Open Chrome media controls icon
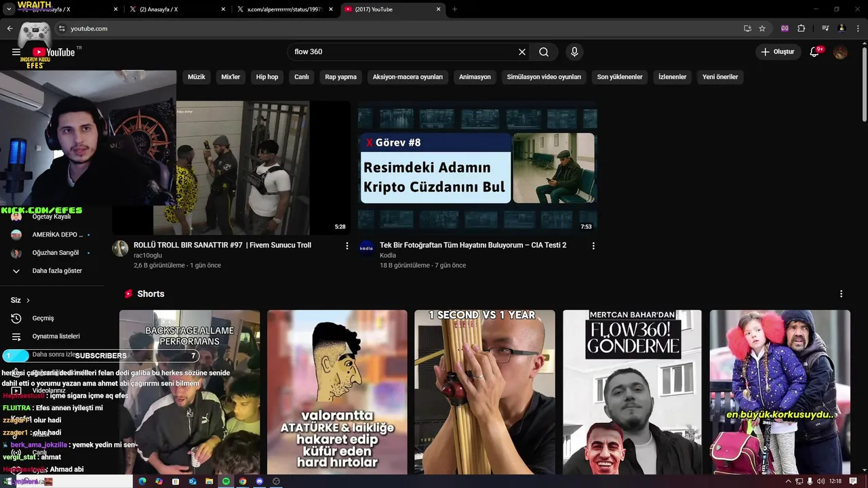Viewport: 868px width, 488px height. click(825, 28)
